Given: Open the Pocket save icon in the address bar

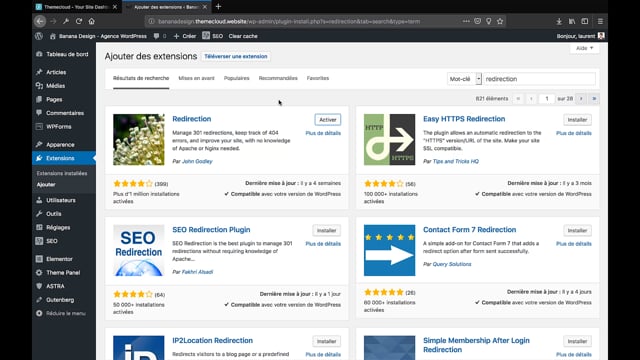Looking at the screenshot, I should click(x=477, y=21).
